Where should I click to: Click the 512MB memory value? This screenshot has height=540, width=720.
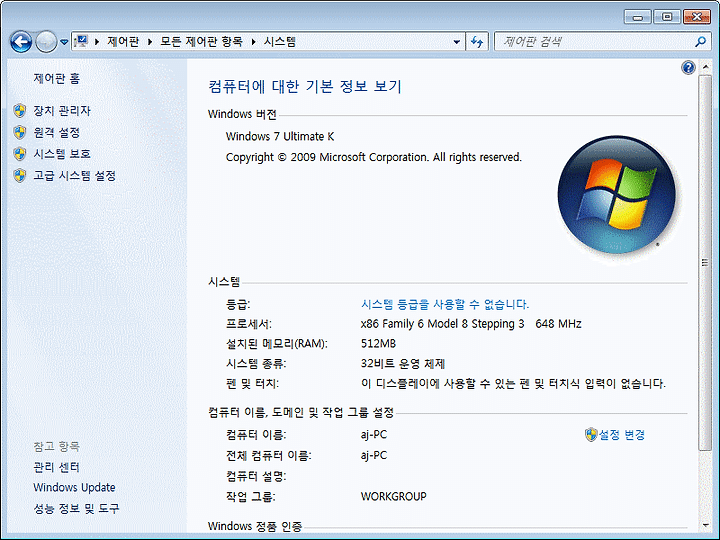[x=378, y=343]
